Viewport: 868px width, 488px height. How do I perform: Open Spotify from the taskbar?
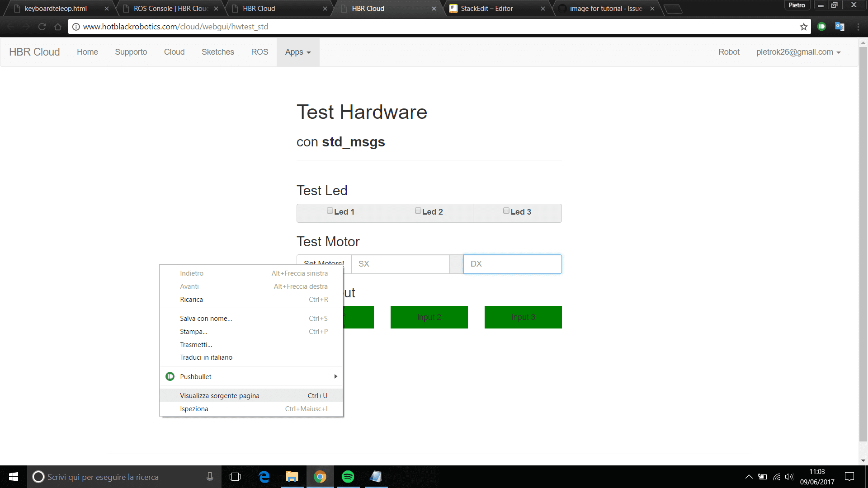[348, 477]
